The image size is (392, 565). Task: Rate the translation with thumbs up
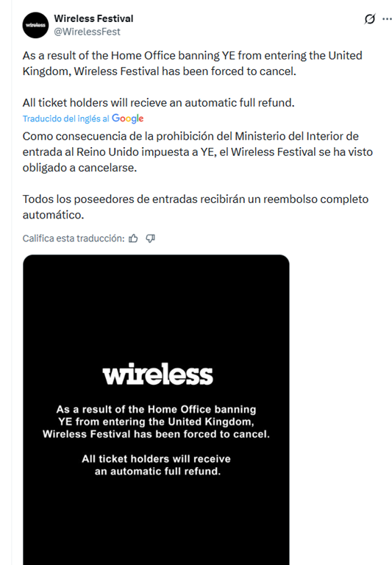click(x=133, y=238)
